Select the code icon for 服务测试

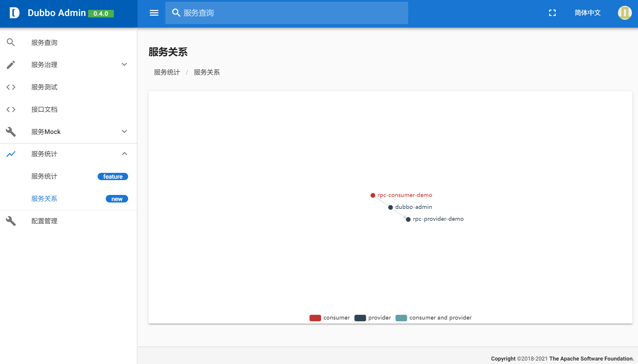tap(11, 87)
